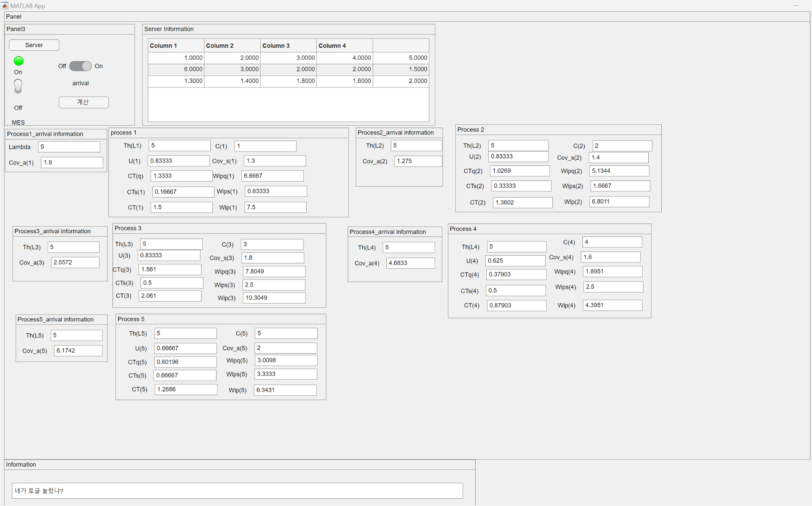
Task: Select the Column 1 table header
Action: (x=176, y=46)
